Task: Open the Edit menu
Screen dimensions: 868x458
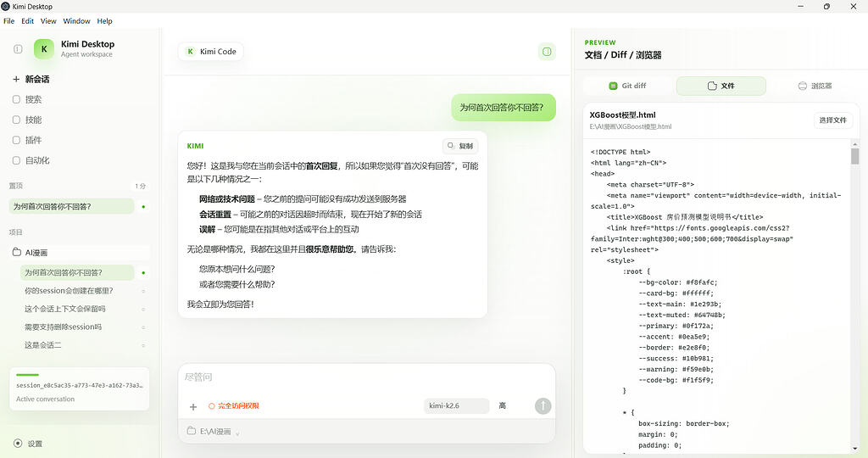Action: pos(28,21)
